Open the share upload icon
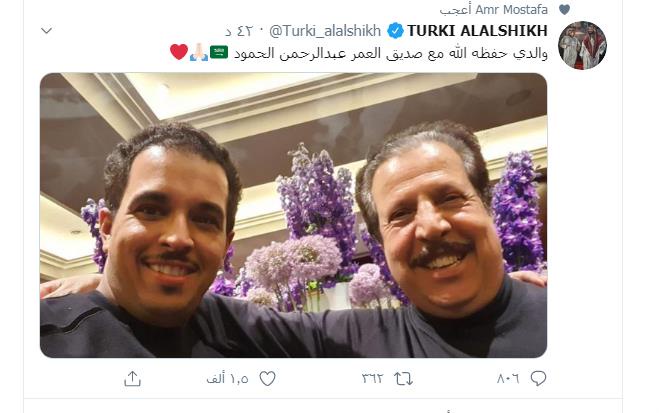The image size is (659, 413). point(132,379)
